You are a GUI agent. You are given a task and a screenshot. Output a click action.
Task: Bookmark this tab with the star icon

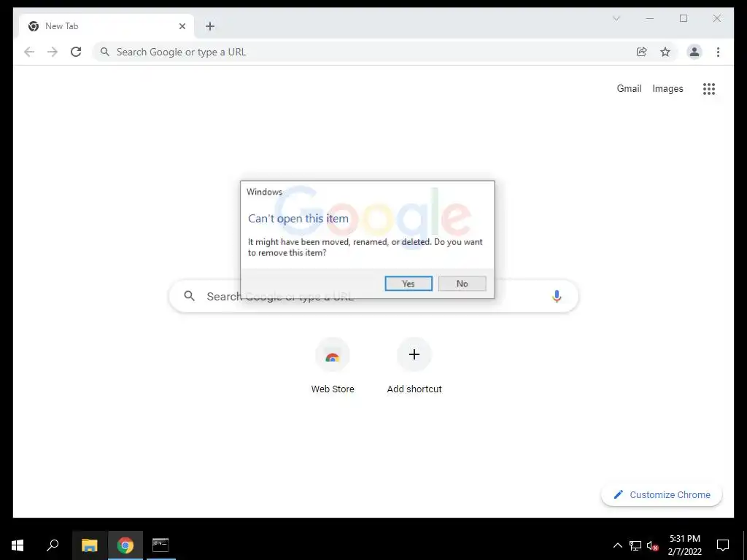(665, 52)
